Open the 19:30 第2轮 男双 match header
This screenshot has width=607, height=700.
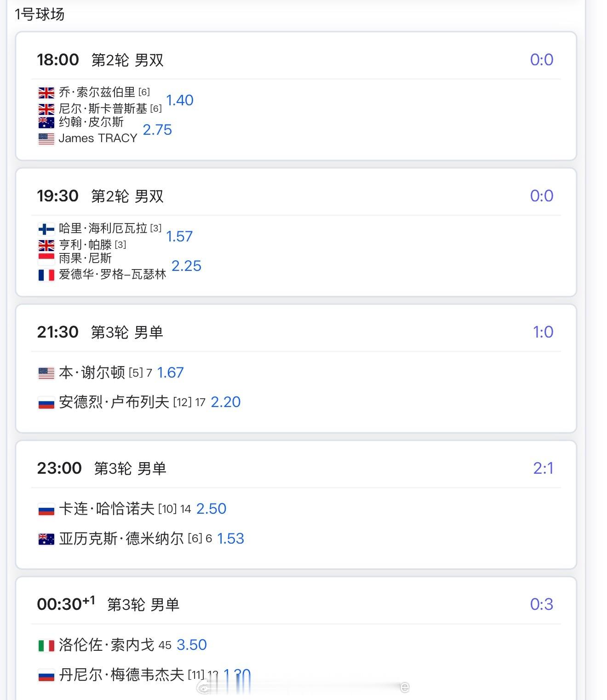[100, 196]
